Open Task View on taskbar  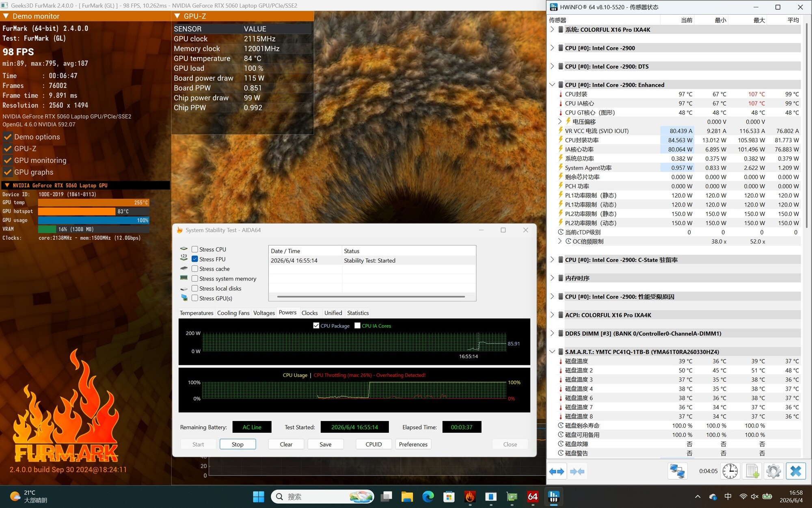pos(386,497)
